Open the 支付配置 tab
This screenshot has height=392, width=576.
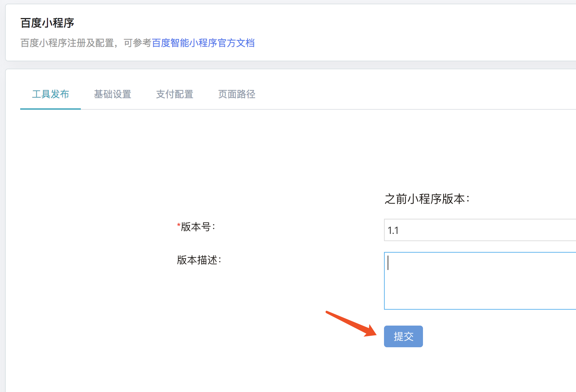click(x=175, y=94)
